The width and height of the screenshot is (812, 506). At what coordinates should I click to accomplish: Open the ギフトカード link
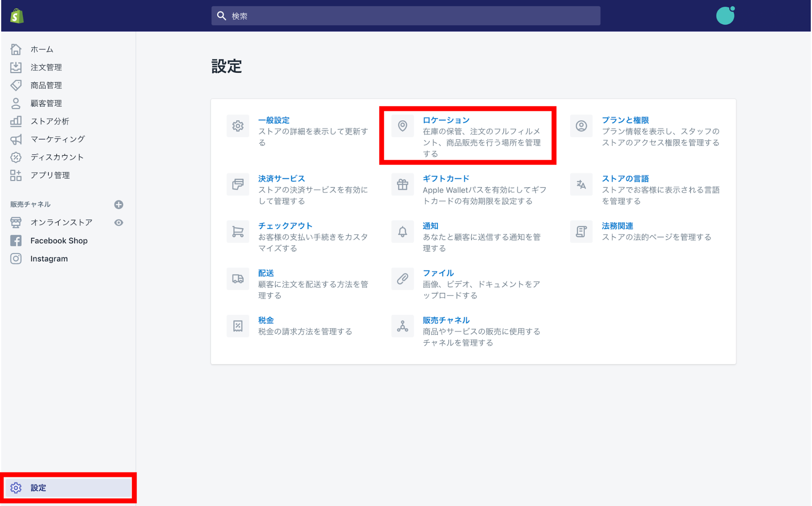pyautogui.click(x=446, y=179)
